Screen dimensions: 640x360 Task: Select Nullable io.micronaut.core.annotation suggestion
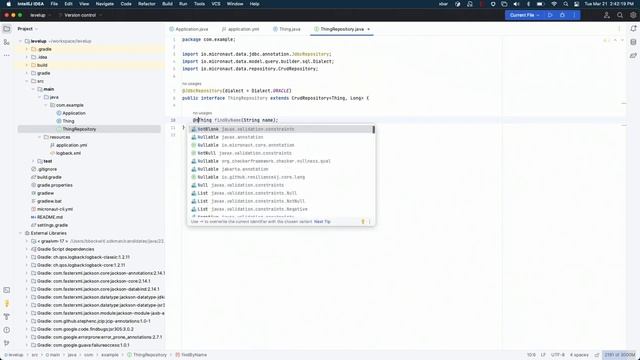click(281, 145)
